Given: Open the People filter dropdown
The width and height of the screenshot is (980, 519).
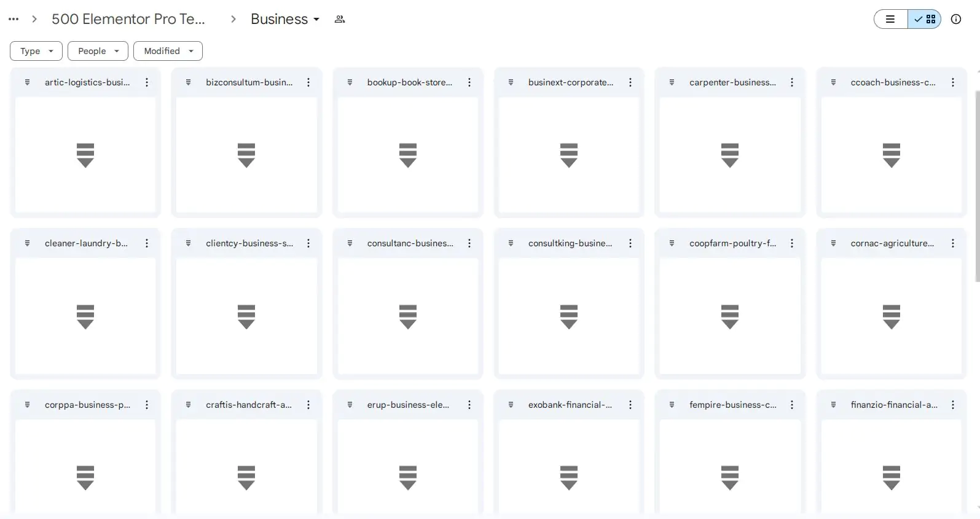Looking at the screenshot, I should [x=98, y=51].
